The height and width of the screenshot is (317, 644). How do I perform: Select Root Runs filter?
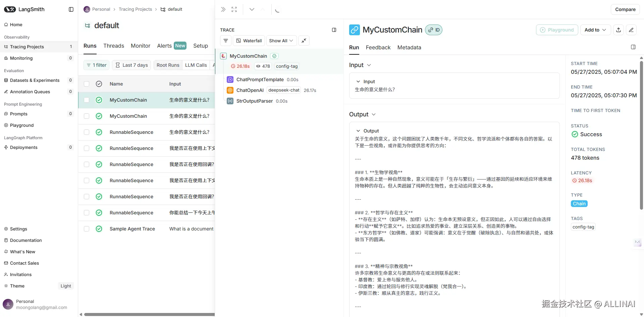(x=168, y=65)
